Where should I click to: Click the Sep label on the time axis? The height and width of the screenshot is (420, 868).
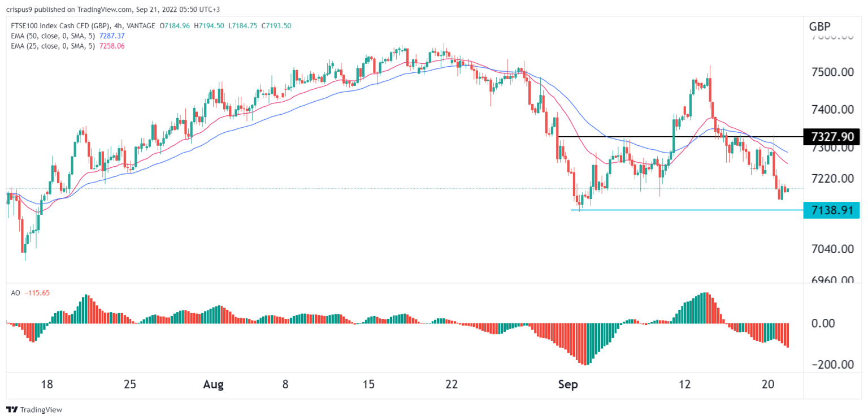[568, 384]
